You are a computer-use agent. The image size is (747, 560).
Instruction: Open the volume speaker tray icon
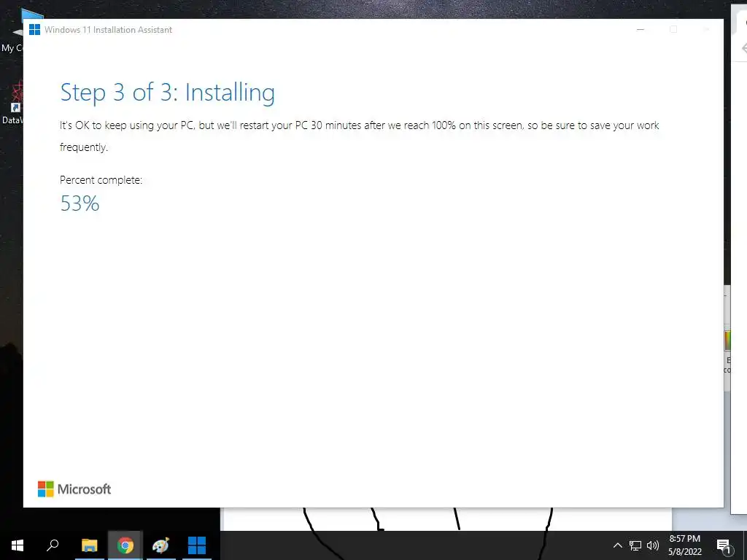pos(653,545)
